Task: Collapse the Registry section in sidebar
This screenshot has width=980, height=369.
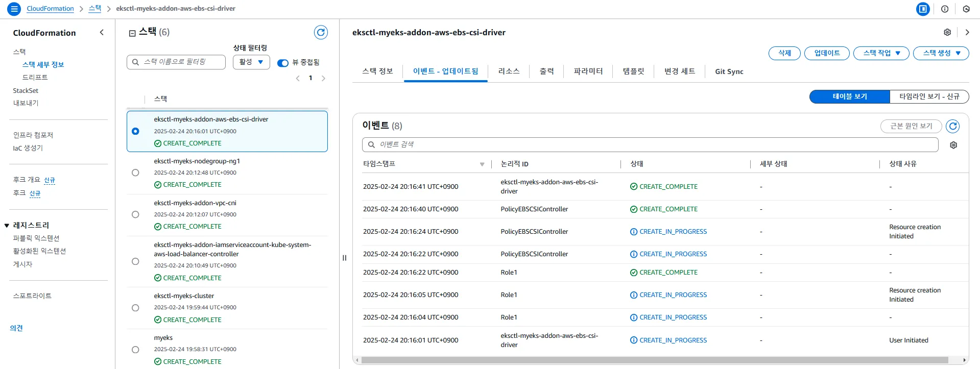Action: (7, 225)
